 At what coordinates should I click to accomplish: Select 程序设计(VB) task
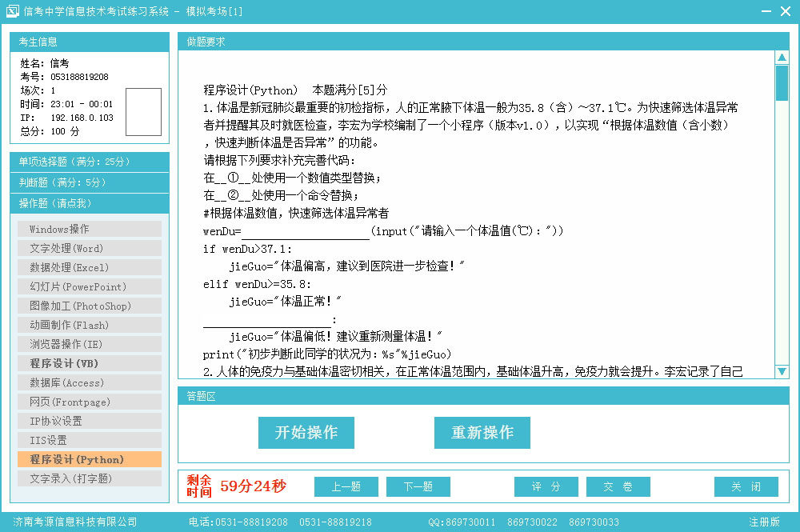90,363
